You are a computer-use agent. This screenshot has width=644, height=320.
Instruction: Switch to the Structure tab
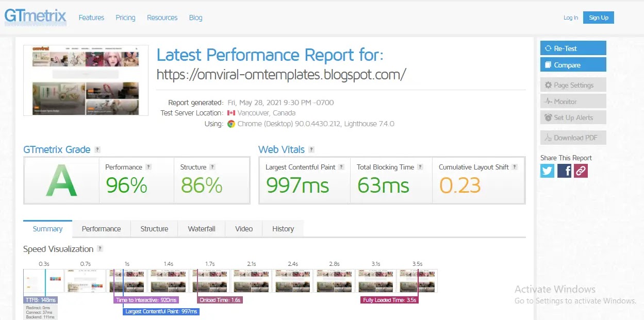click(154, 229)
